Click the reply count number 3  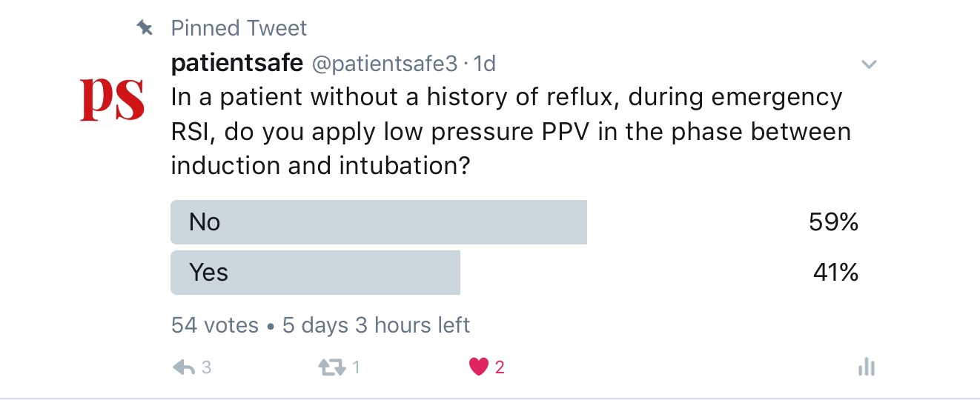(207, 367)
